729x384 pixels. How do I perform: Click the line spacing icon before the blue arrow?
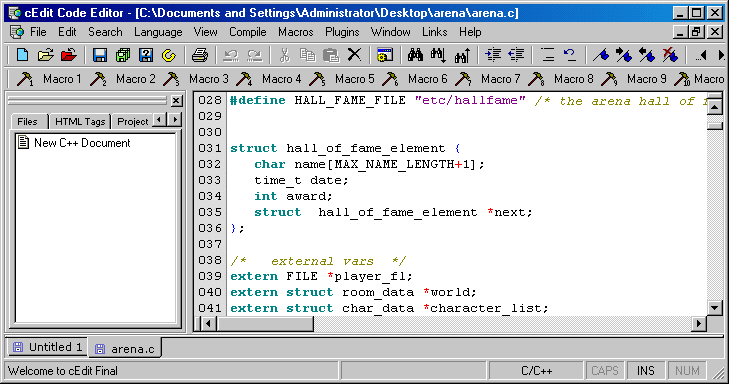pos(548,55)
